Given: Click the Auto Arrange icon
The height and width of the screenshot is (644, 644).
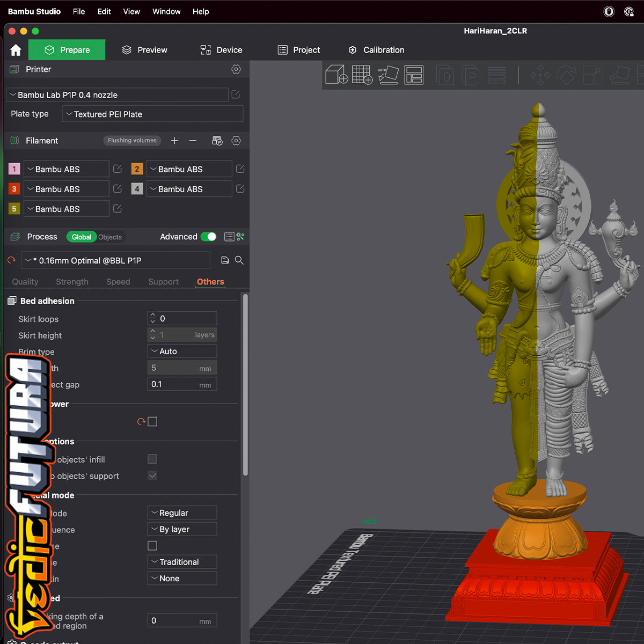Looking at the screenshot, I should coord(389,75).
